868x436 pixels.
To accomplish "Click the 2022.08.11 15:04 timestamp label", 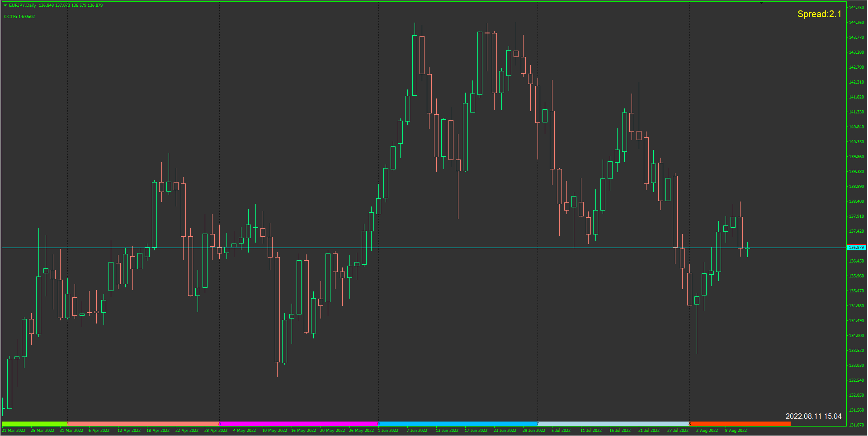I will tap(813, 416).
